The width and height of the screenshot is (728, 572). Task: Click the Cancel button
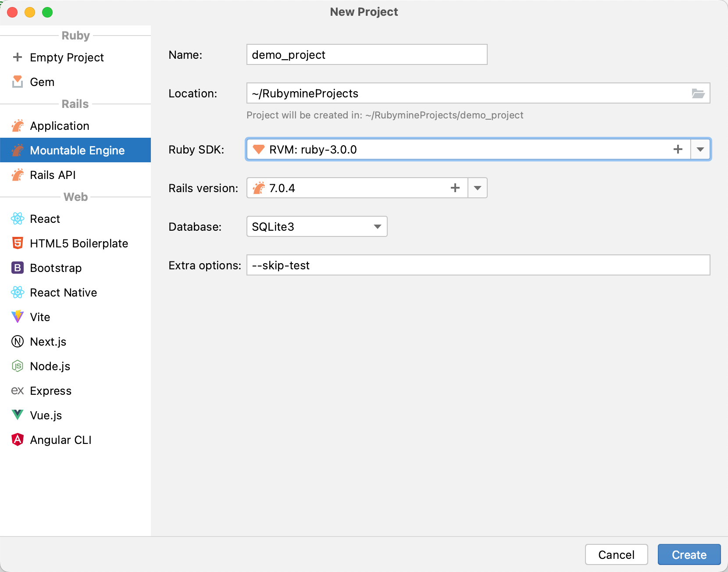(616, 554)
